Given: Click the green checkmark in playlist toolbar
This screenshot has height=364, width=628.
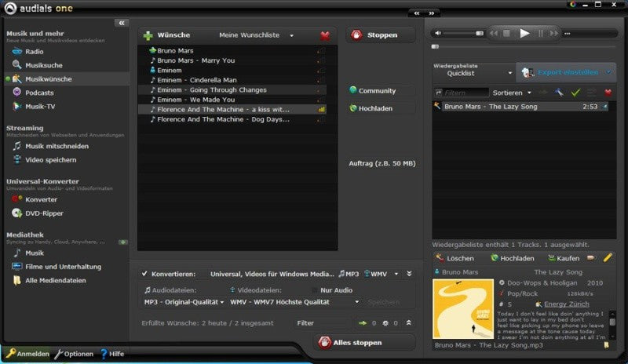Looking at the screenshot, I should point(575,93).
